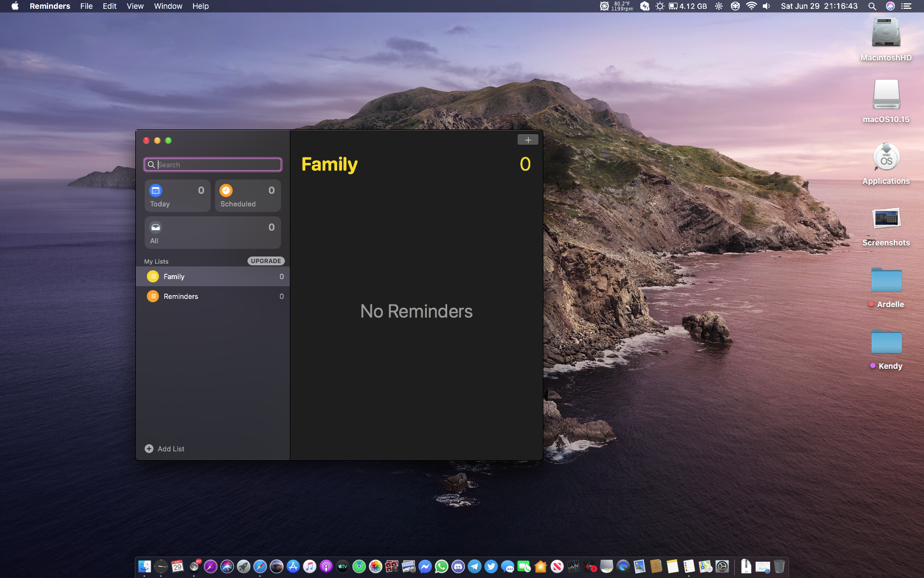Open System Preferences from the Dock
The height and width of the screenshot is (578, 924).
pos(722,566)
